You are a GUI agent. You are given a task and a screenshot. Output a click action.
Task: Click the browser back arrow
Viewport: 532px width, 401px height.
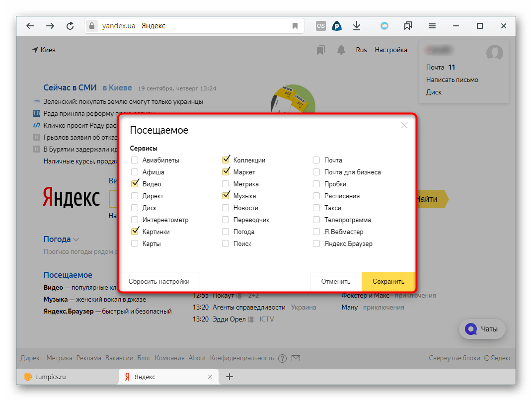30,26
